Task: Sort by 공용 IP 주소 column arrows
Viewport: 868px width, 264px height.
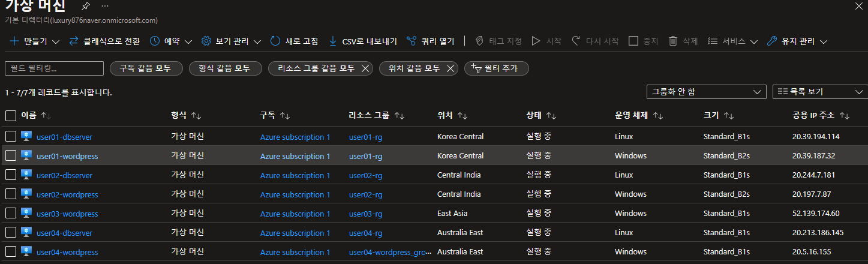Action: tap(845, 115)
